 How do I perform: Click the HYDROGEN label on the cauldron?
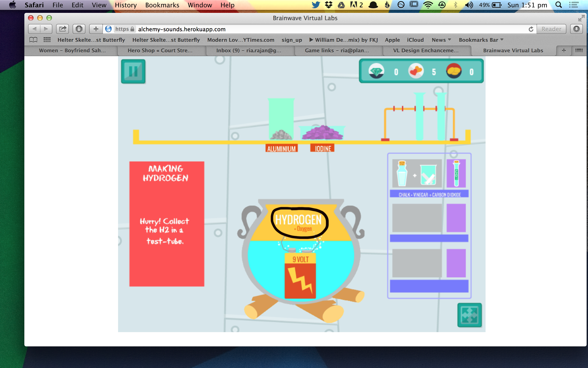298,220
